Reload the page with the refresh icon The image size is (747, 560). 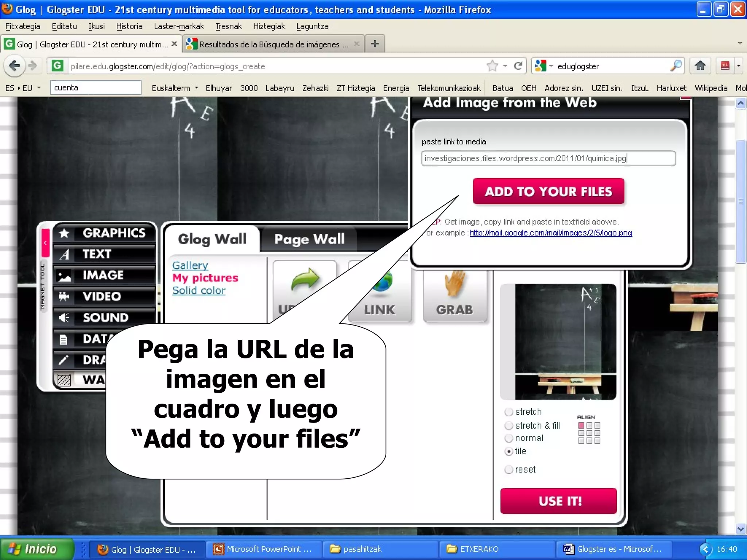tap(518, 66)
